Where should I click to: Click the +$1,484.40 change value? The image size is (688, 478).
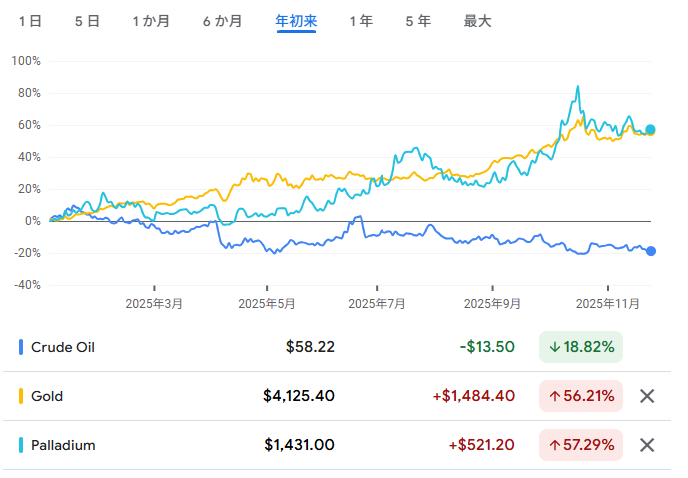(473, 396)
